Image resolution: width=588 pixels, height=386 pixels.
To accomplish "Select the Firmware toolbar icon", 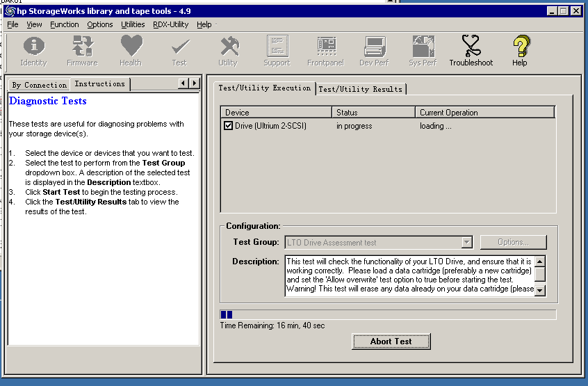I will pos(82,51).
